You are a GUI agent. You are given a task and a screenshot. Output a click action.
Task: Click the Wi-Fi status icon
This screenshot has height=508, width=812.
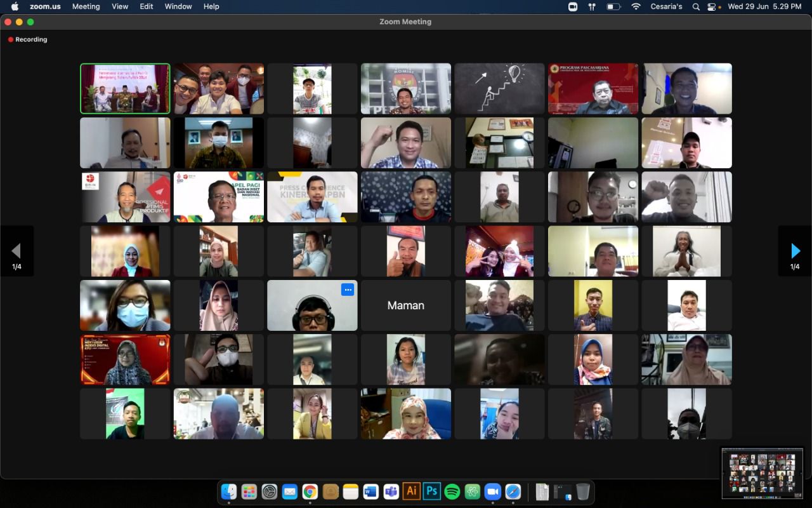636,6
